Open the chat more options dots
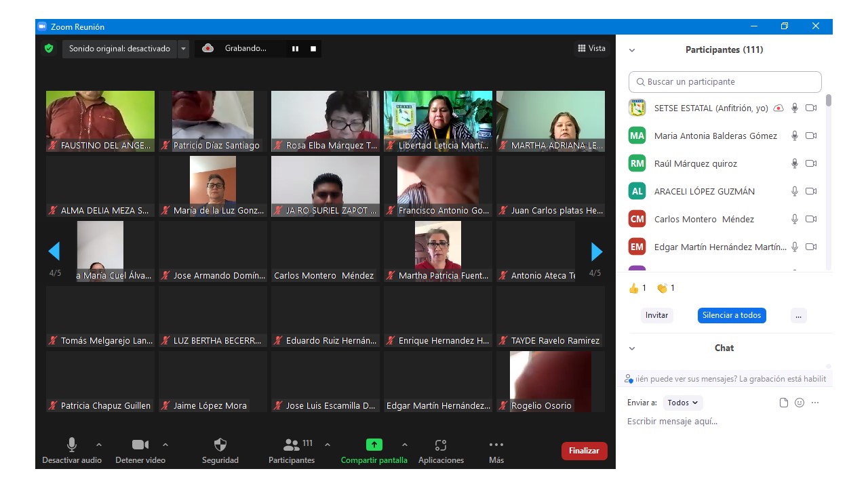 tap(815, 403)
